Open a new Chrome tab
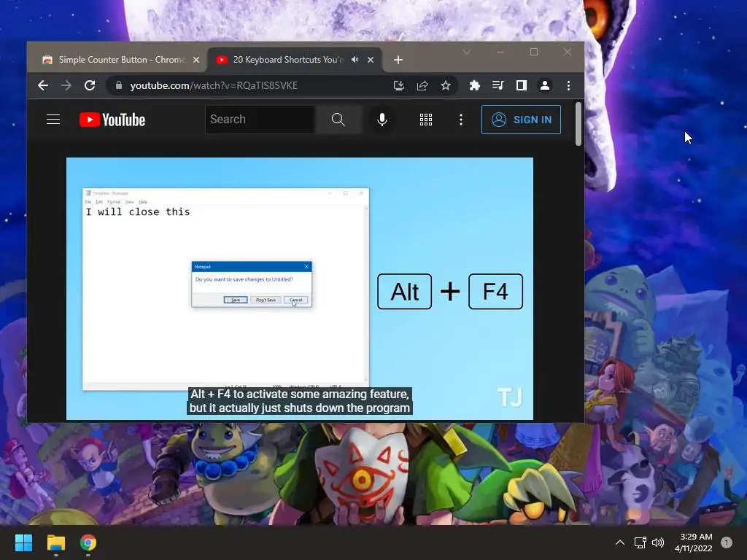This screenshot has height=560, width=747. (398, 60)
